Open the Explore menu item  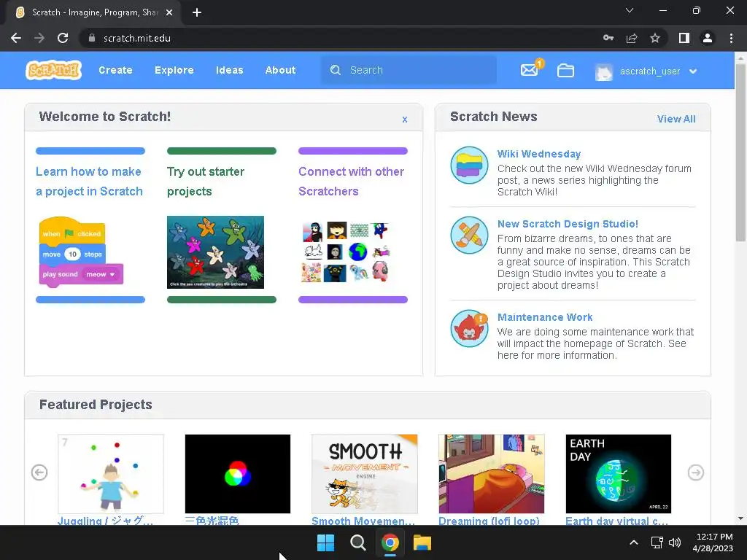174,70
